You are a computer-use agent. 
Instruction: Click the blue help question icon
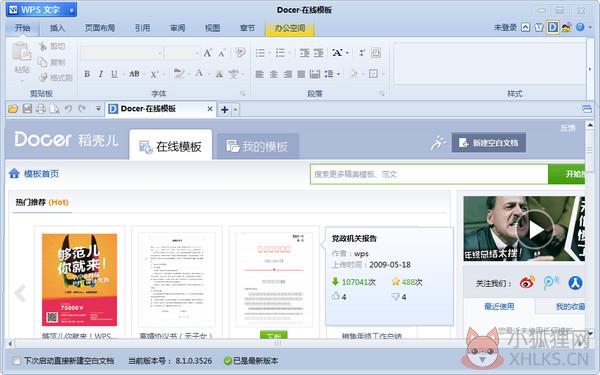click(580, 27)
